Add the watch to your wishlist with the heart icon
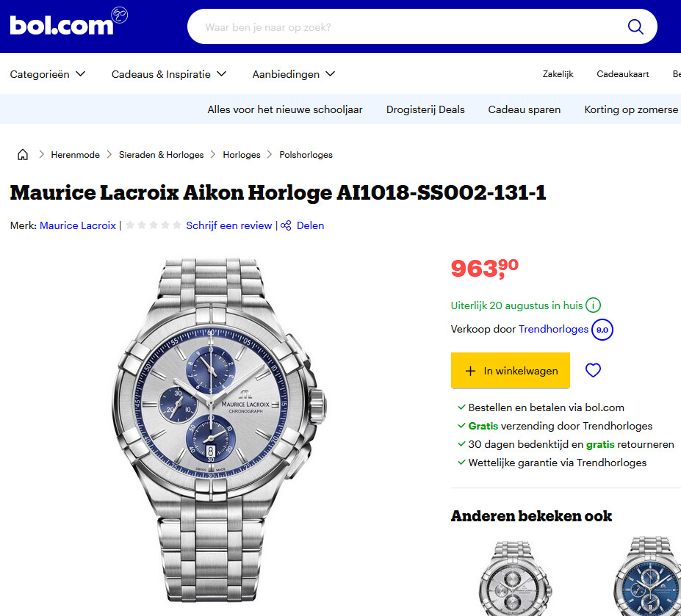The height and width of the screenshot is (616, 681). [x=593, y=370]
